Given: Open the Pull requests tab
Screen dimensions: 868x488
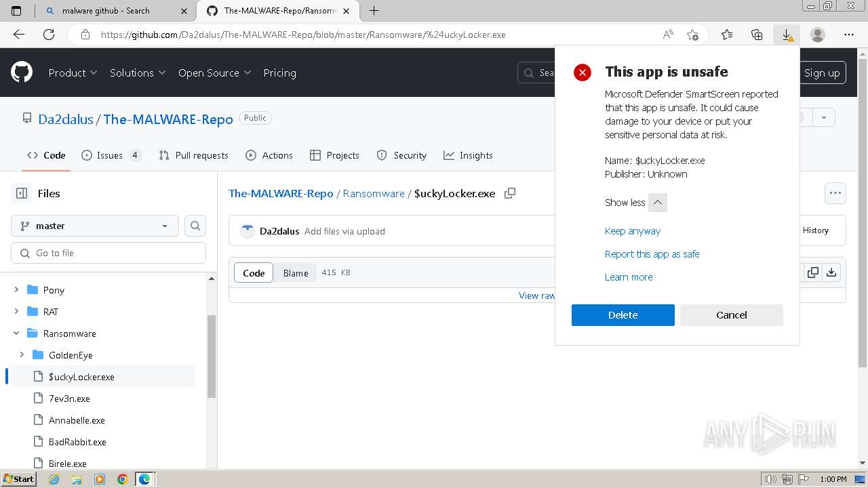Looking at the screenshot, I should pyautogui.click(x=193, y=155).
